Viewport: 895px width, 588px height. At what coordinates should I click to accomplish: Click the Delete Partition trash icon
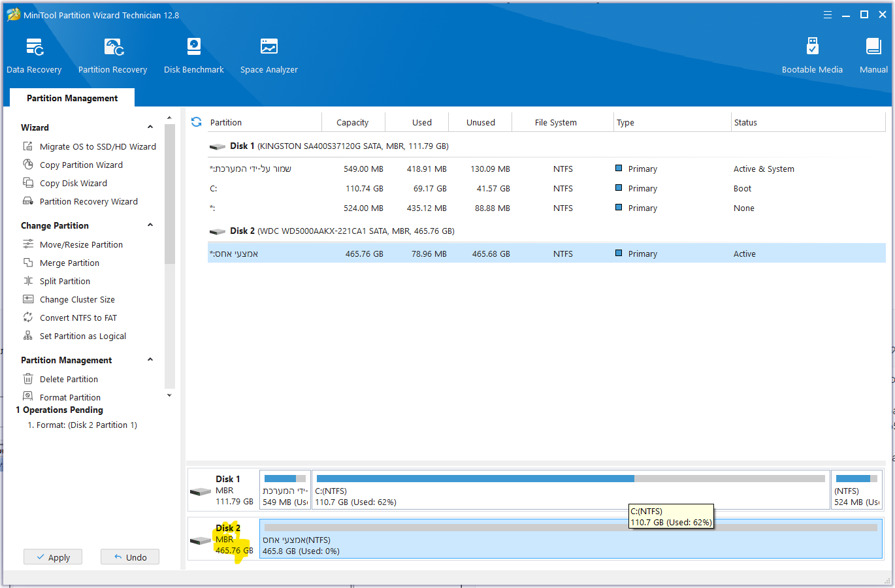pos(28,379)
